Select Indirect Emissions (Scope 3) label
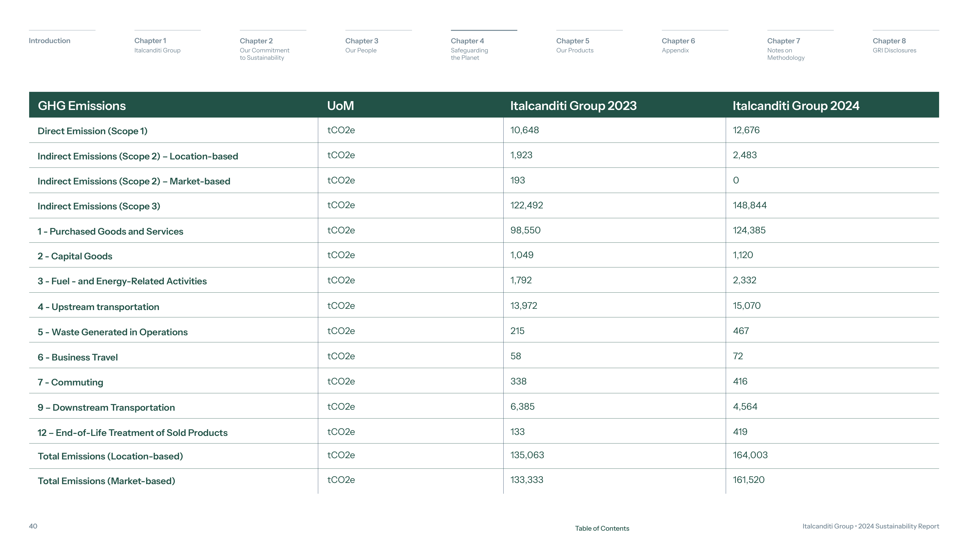This screenshot has height=551, width=980. pos(99,206)
